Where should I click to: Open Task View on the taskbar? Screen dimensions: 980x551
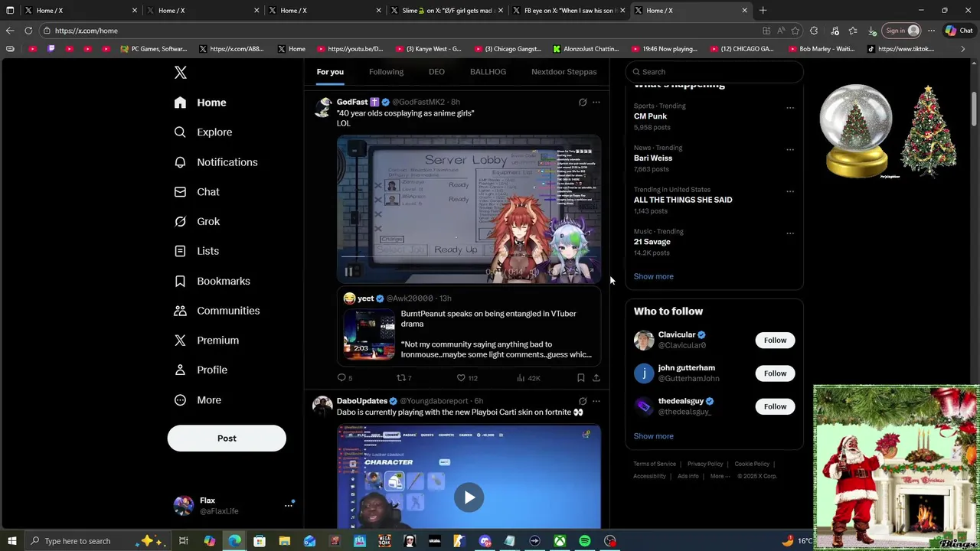point(184,541)
